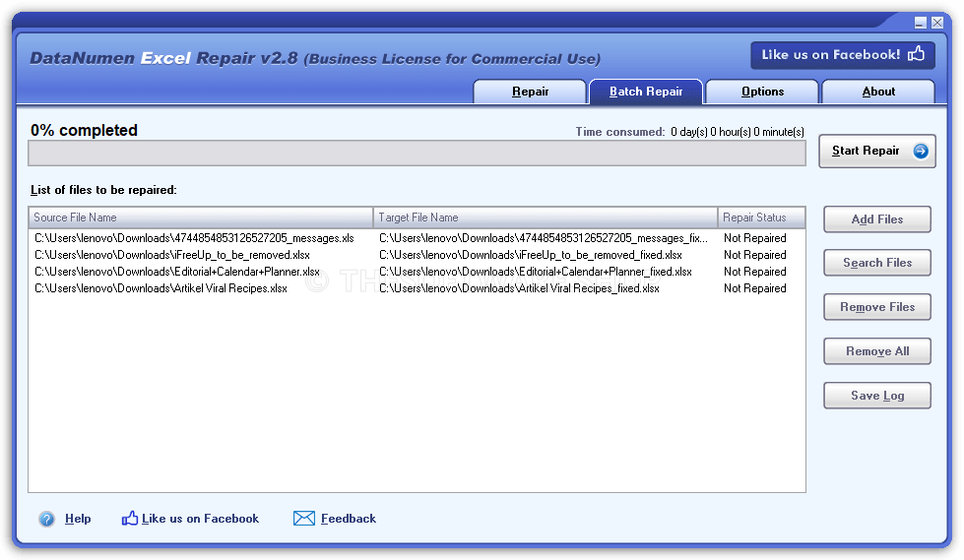Select source row iFreeUp_to_be_removed.xlsx
Image resolution: width=964 pixels, height=560 pixels.
172,255
